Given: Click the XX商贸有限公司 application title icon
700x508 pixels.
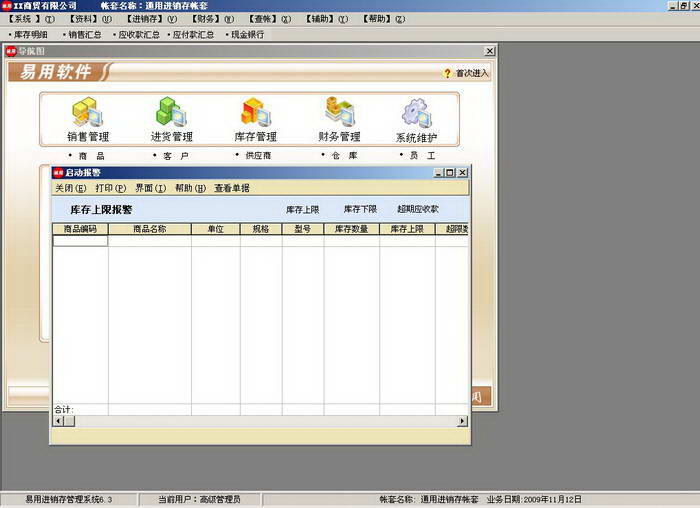Looking at the screenshot, I should click(6, 6).
